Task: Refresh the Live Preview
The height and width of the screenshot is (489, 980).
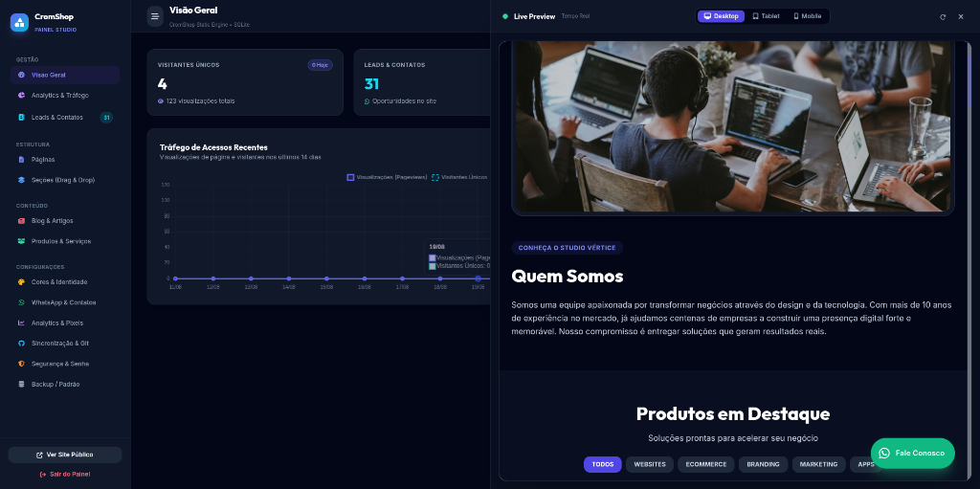Action: (x=943, y=17)
